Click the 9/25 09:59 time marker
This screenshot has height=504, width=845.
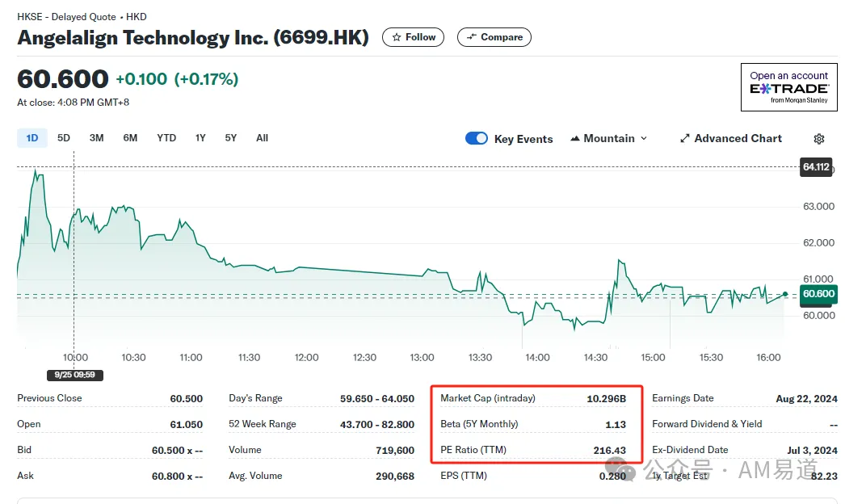click(75, 375)
